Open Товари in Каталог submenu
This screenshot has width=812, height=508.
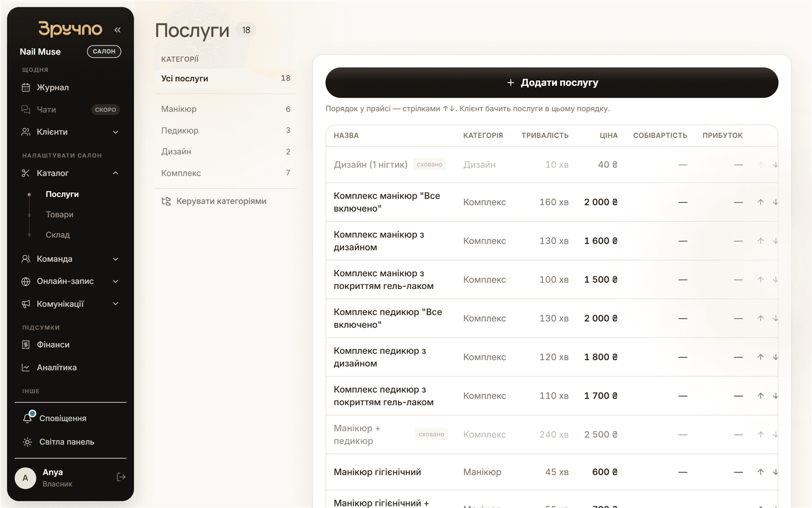point(59,214)
